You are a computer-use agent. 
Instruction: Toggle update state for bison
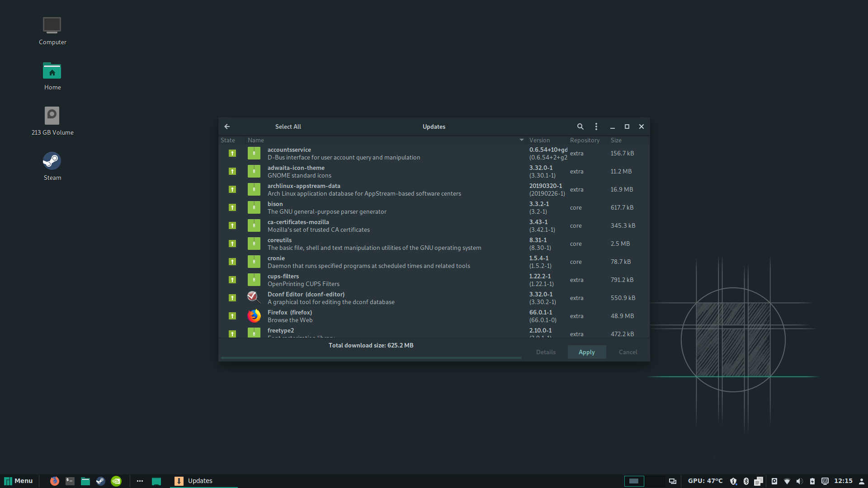[x=232, y=207]
